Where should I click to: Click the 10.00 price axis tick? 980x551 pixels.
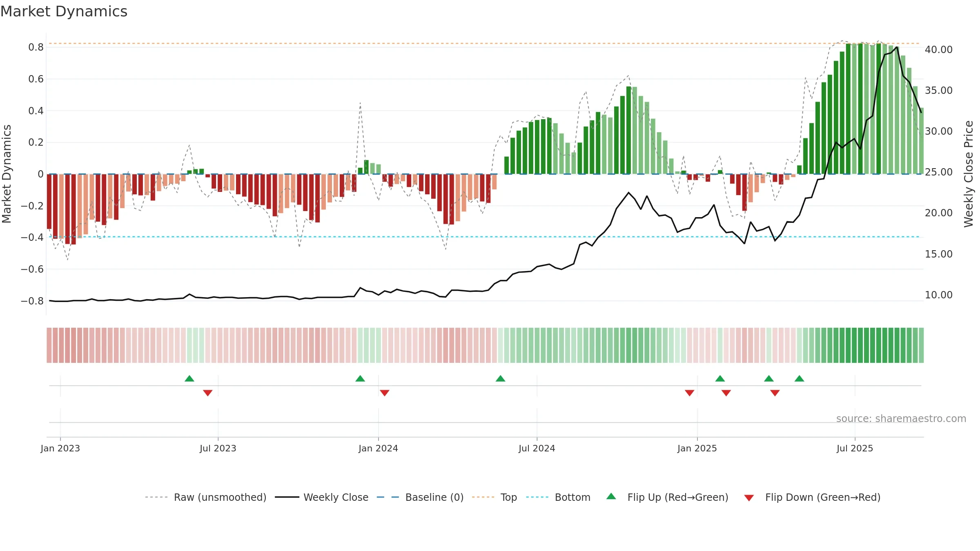click(939, 295)
